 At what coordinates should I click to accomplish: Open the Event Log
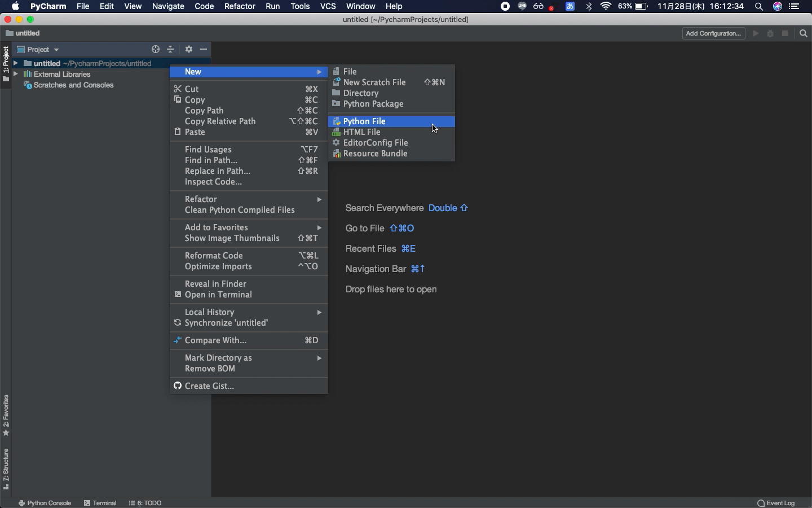tap(776, 503)
